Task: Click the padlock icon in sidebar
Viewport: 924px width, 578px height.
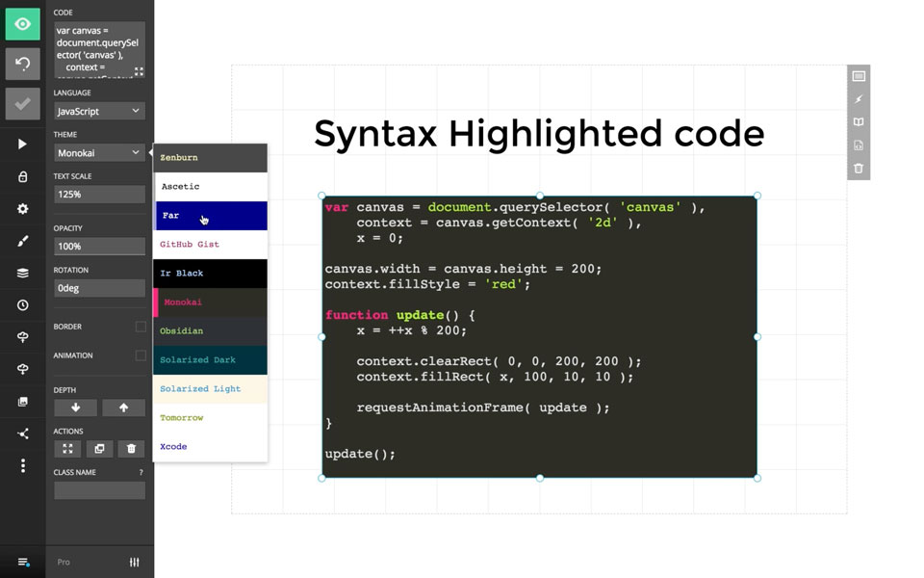Action: pyautogui.click(x=22, y=177)
